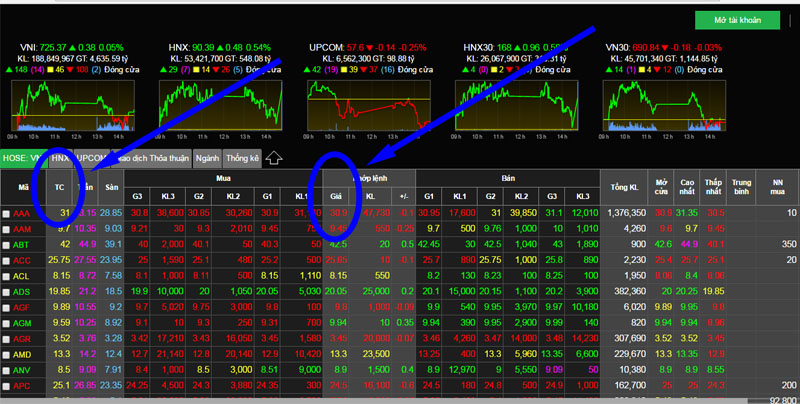Tick the checkbox for AGM
This screenshot has height=404, width=800.
[6, 323]
